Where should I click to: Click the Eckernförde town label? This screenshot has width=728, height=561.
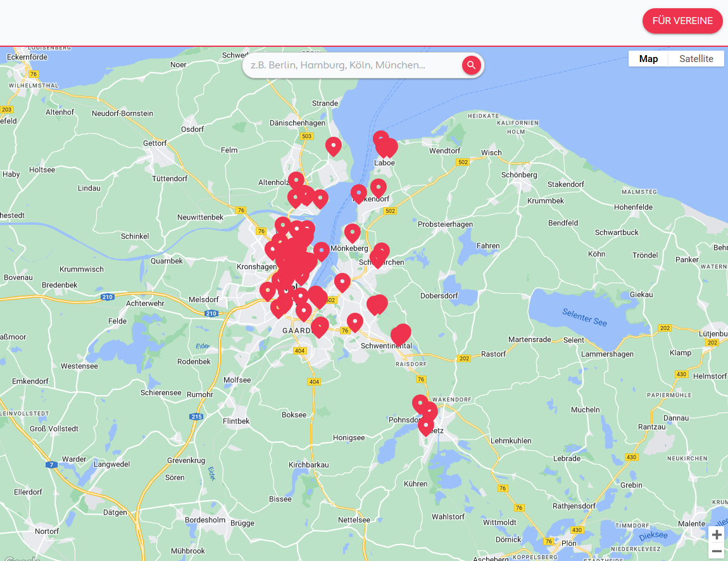[27, 56]
